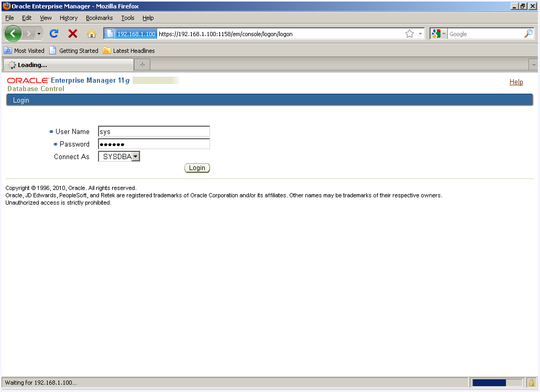Click the 'Unauthorized access is strictly prohibited.' text
Viewport: 540px width, 392px height.
[58, 203]
